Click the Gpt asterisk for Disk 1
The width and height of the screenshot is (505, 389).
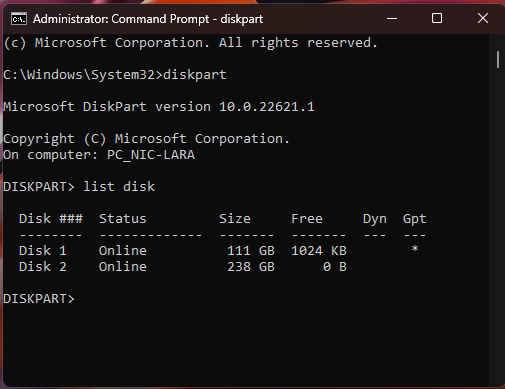[x=415, y=249]
